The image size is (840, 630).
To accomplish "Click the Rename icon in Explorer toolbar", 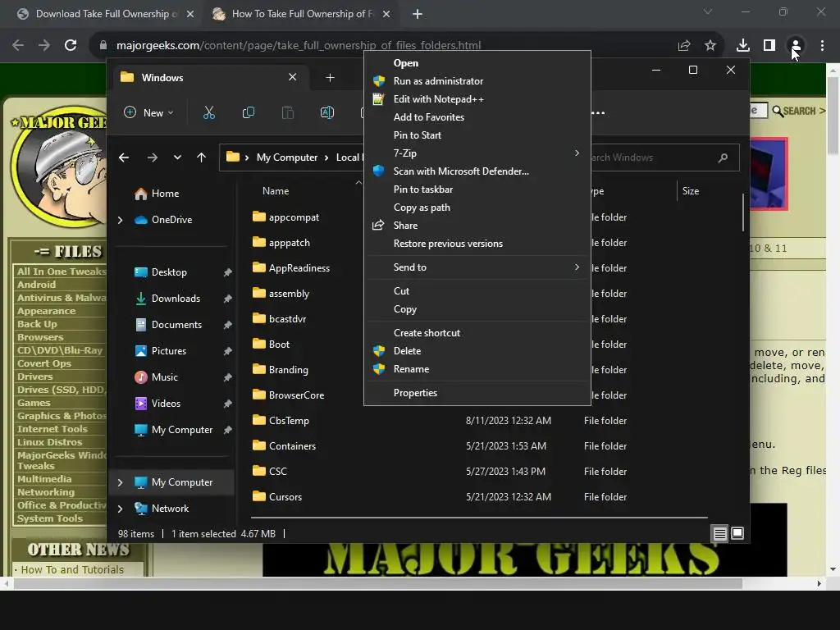I will click(326, 112).
